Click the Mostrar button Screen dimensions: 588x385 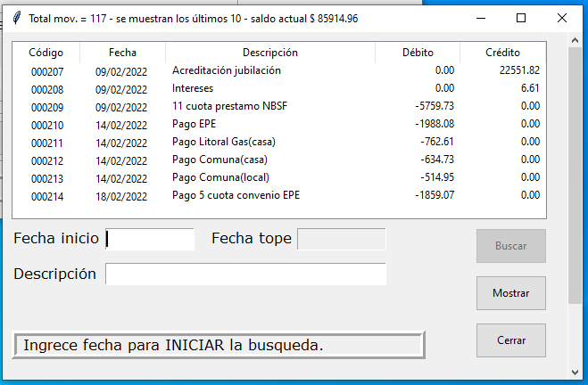[x=510, y=293]
